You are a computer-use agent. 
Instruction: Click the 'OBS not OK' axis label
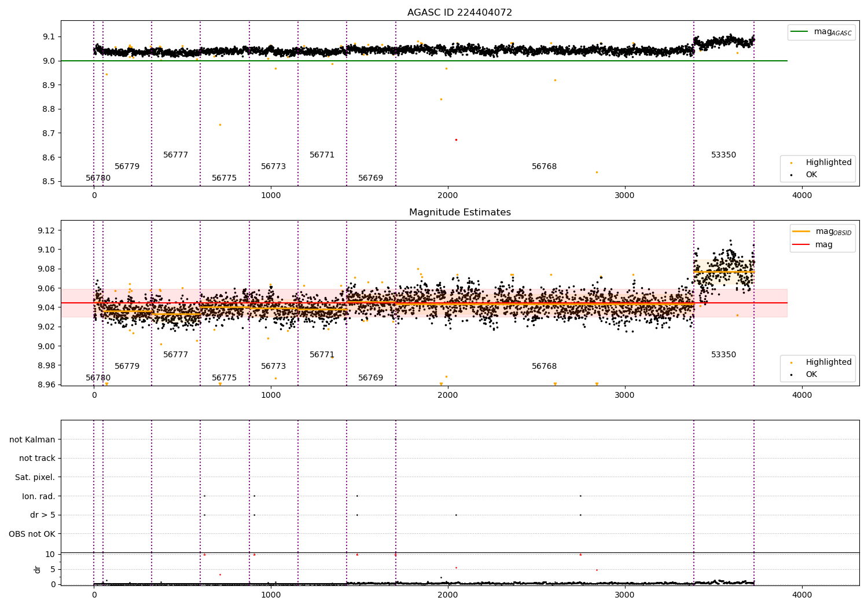(x=32, y=534)
